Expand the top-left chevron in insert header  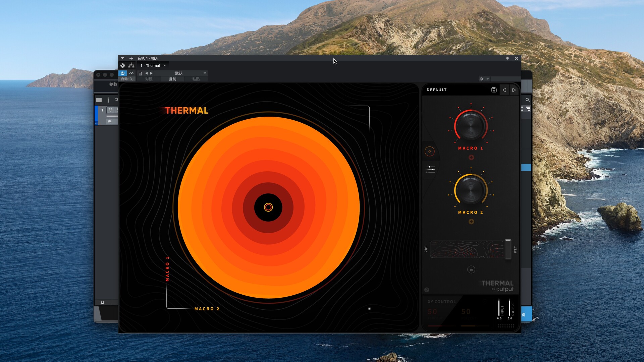tap(122, 58)
